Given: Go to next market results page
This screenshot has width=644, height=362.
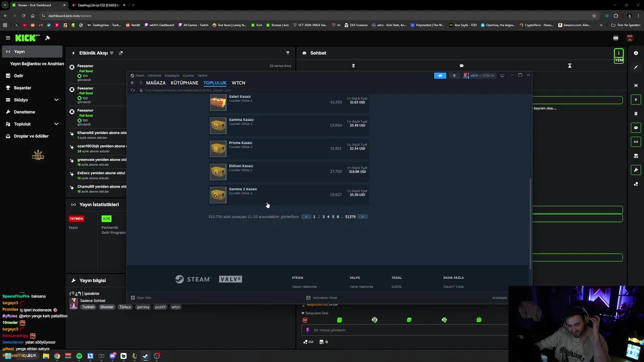Looking at the screenshot, I should (x=362, y=217).
